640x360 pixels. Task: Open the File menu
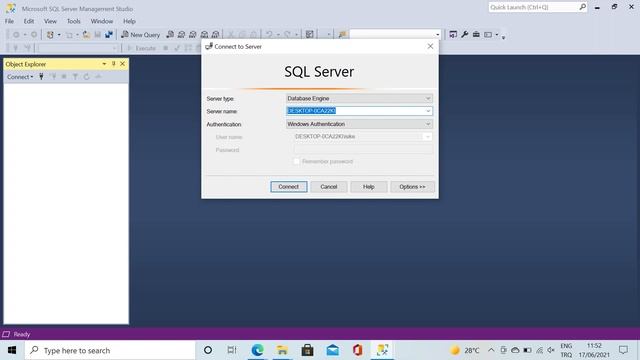[9, 21]
